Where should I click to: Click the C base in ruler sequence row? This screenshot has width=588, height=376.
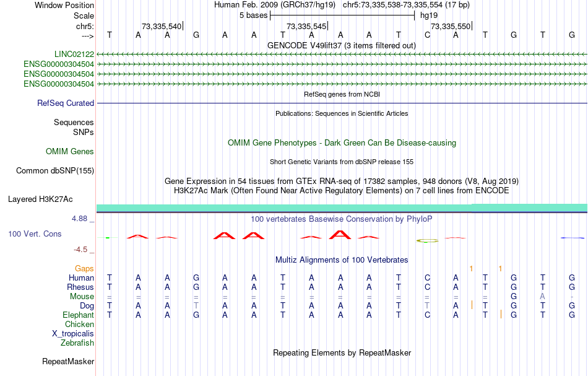click(427, 35)
